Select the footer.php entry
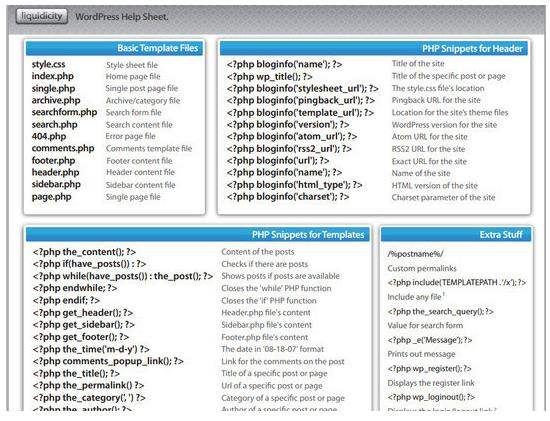The image size is (550, 421). (53, 160)
